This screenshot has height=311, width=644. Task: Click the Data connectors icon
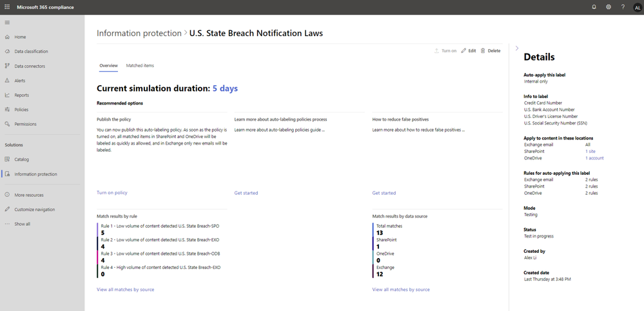pyautogui.click(x=7, y=66)
